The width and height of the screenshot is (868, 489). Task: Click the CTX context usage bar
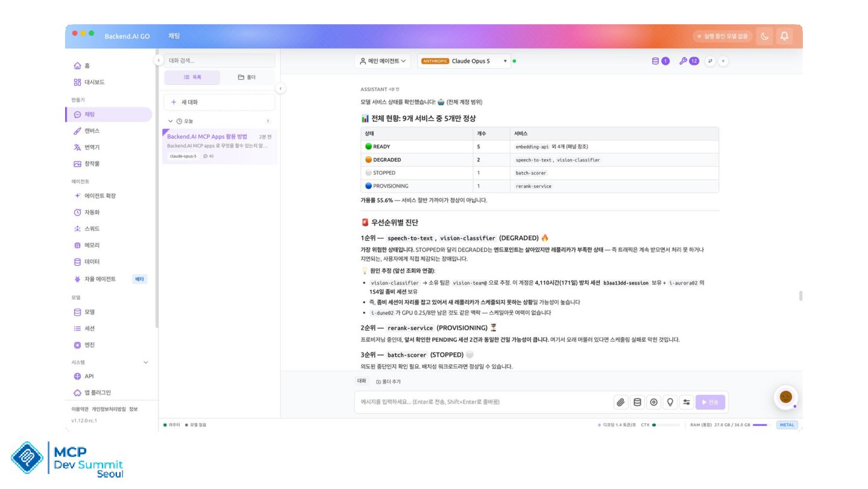[666, 424]
